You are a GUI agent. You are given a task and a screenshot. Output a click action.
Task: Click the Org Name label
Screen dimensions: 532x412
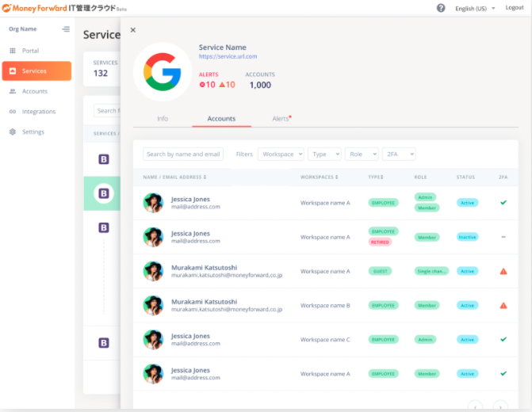pyautogui.click(x=23, y=29)
